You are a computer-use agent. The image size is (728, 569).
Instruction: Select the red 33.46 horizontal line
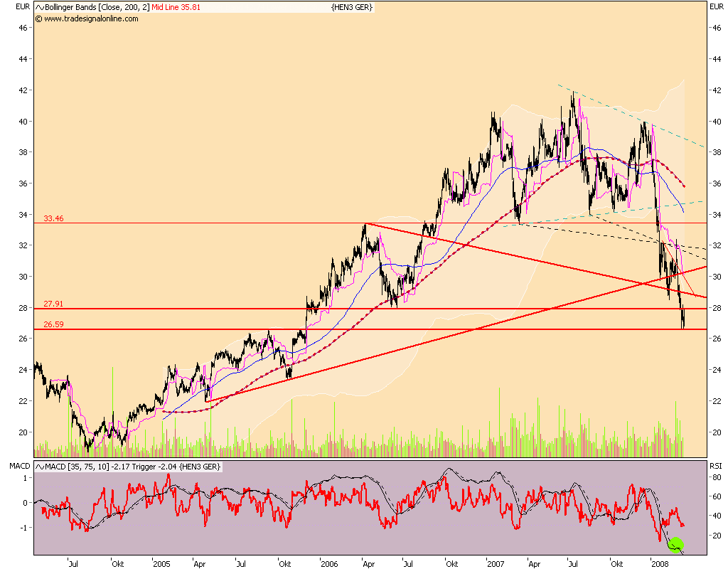pyautogui.click(x=284, y=221)
